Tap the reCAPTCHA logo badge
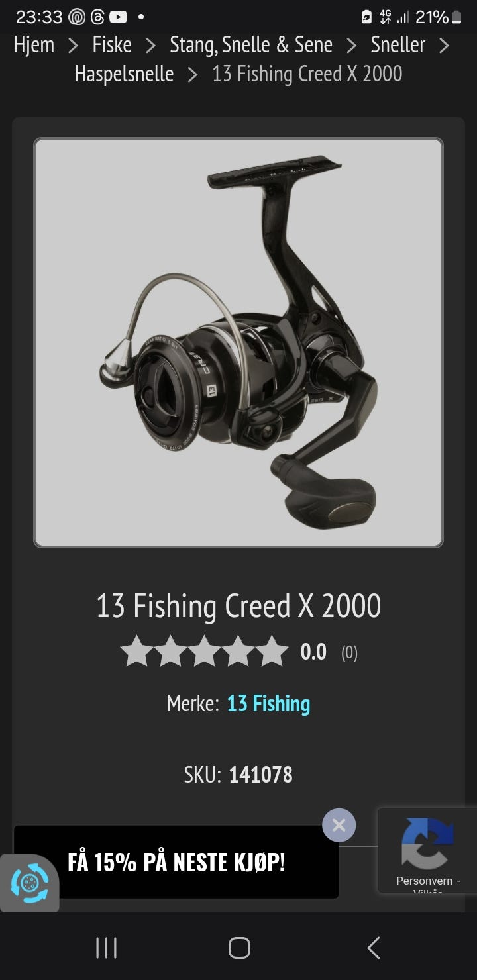 pyautogui.click(x=427, y=843)
